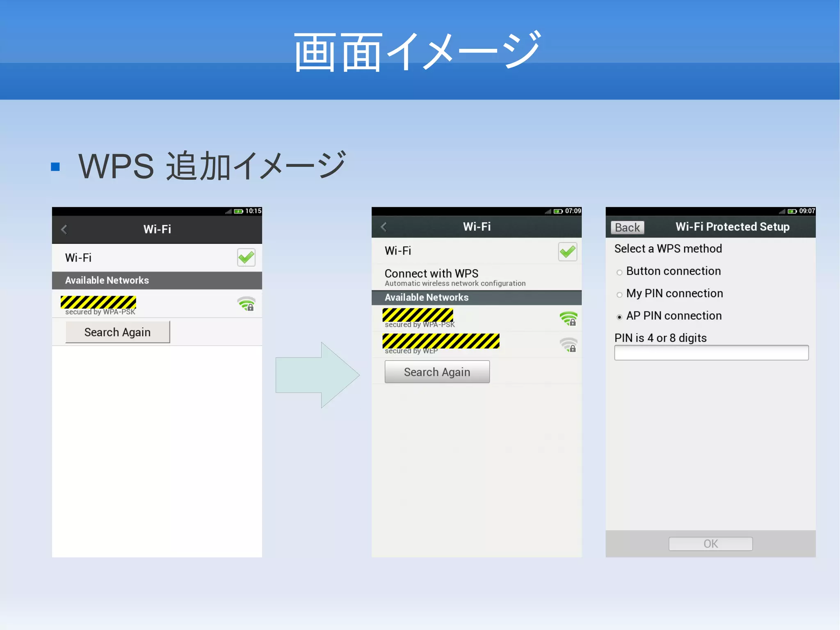This screenshot has height=630, width=840.
Task: Select WPA-PSK secured network in 07:09 screen
Action: tap(476, 318)
